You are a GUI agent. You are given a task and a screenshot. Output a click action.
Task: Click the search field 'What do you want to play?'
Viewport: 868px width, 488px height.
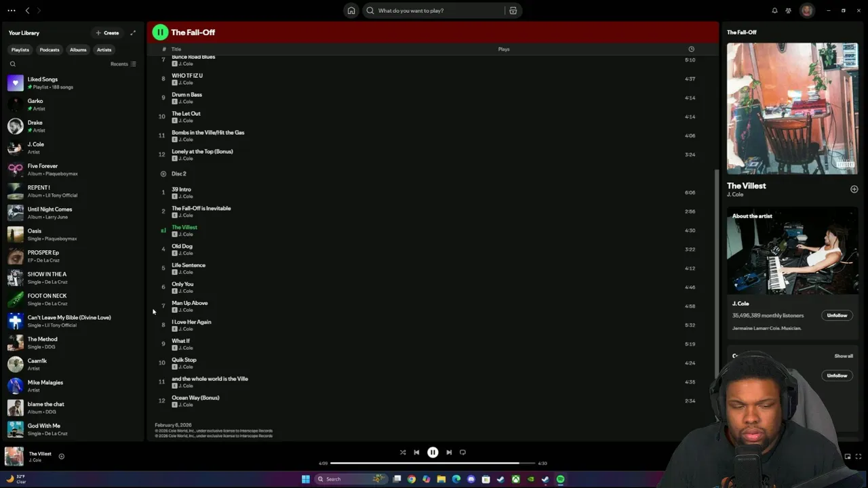[434, 10]
